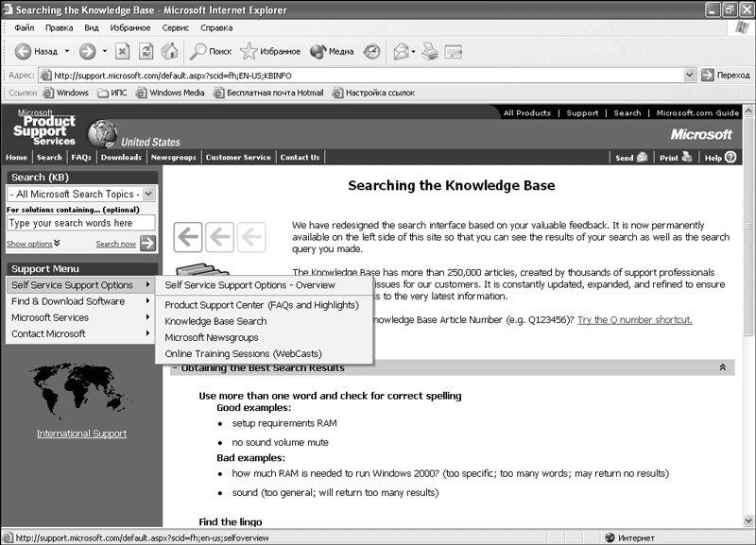
Task: Click the Search now link
Action: coord(115,244)
